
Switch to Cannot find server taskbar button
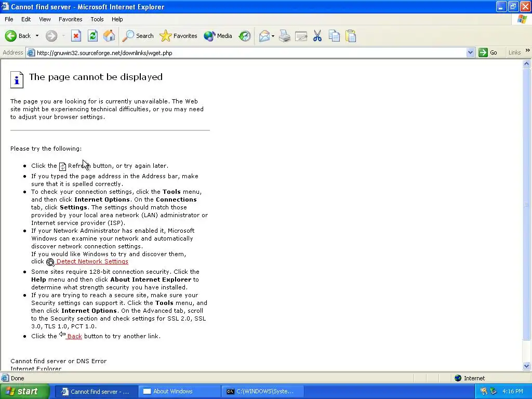(x=96, y=392)
